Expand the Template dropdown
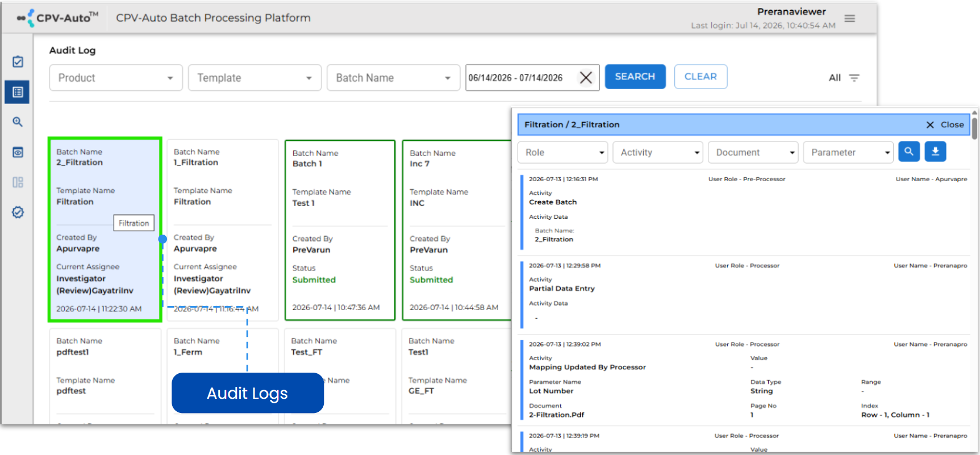Screen dimensions: 980x455 (x=255, y=78)
